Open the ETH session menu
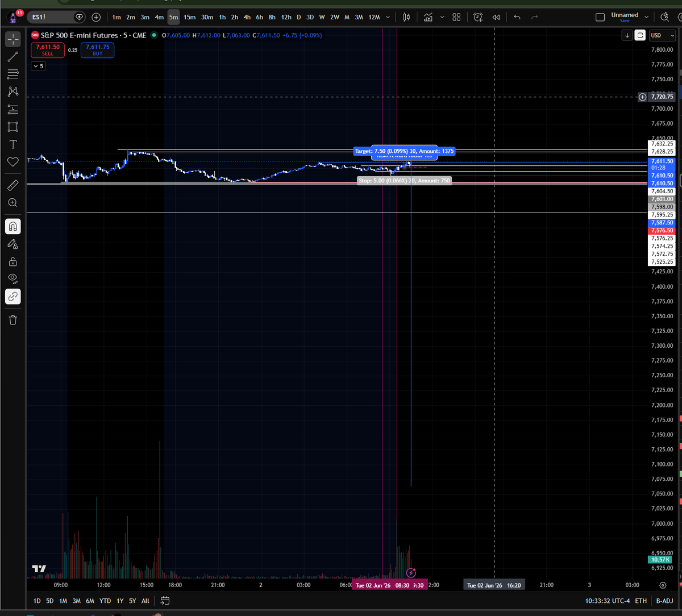Screen dimensions: 682x616 click(x=641, y=601)
